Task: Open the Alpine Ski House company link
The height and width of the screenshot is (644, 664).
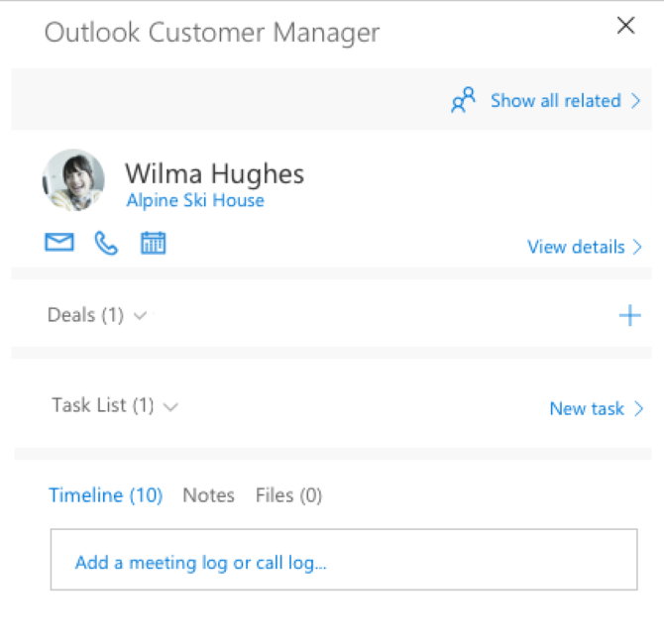Action: (x=195, y=201)
